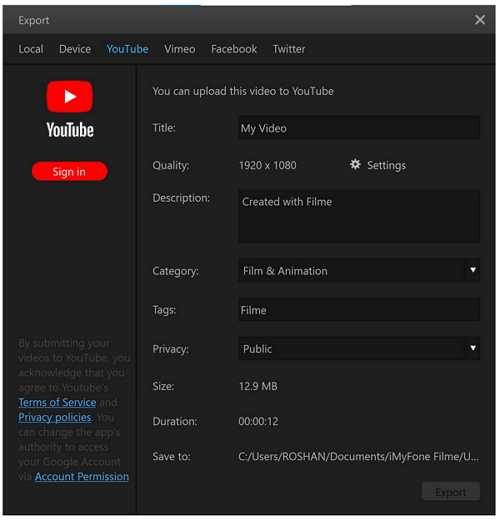Click the Export button
The width and height of the screenshot is (500, 521).
(451, 491)
